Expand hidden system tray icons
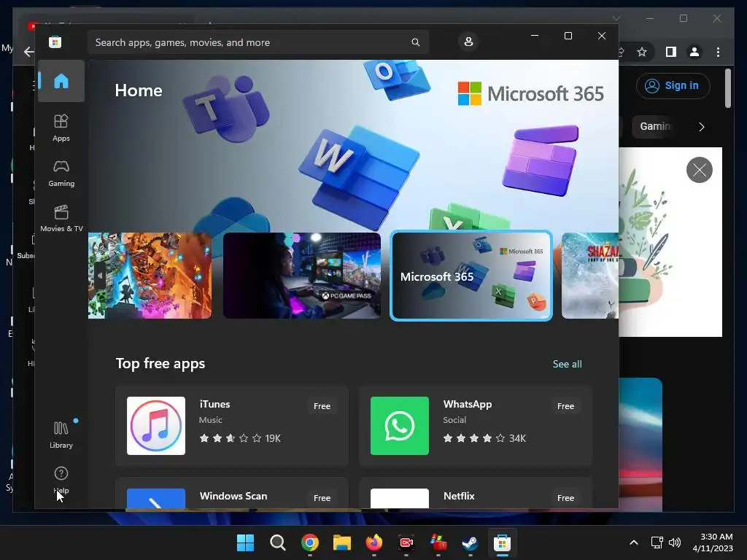This screenshot has height=560, width=747. click(x=634, y=542)
